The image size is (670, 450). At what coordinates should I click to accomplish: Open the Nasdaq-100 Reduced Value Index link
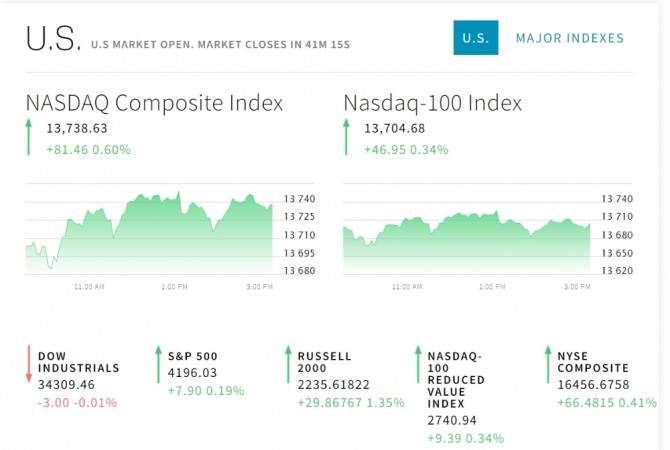tap(456, 380)
